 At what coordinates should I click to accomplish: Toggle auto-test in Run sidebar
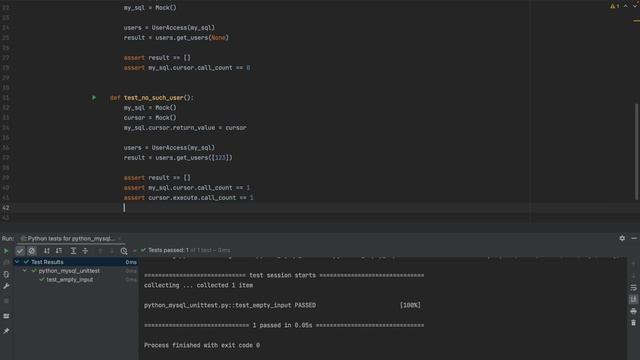[x=6, y=274]
